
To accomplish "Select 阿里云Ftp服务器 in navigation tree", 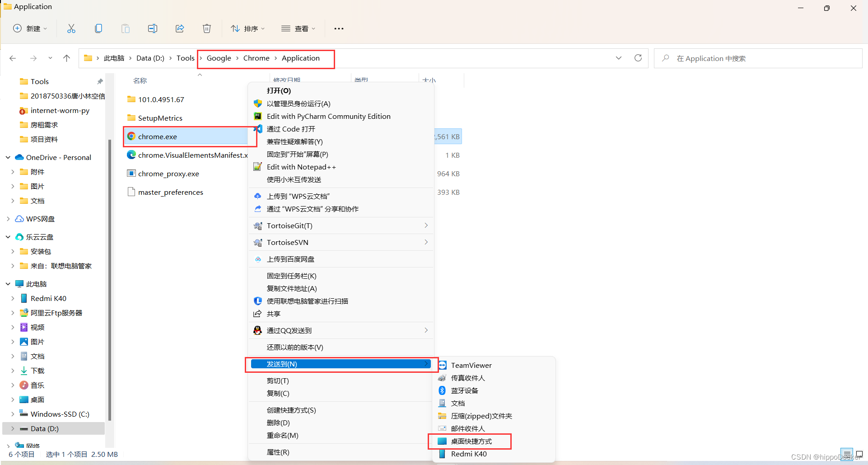I will coord(56,313).
